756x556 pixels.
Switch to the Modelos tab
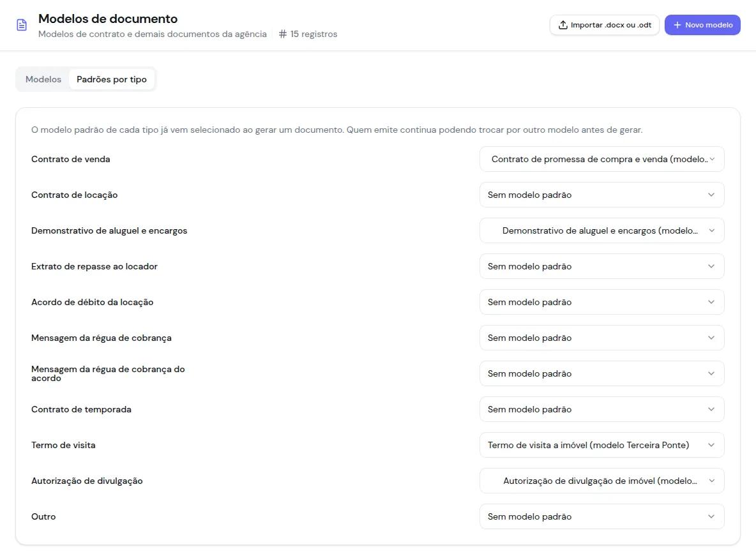click(x=43, y=80)
